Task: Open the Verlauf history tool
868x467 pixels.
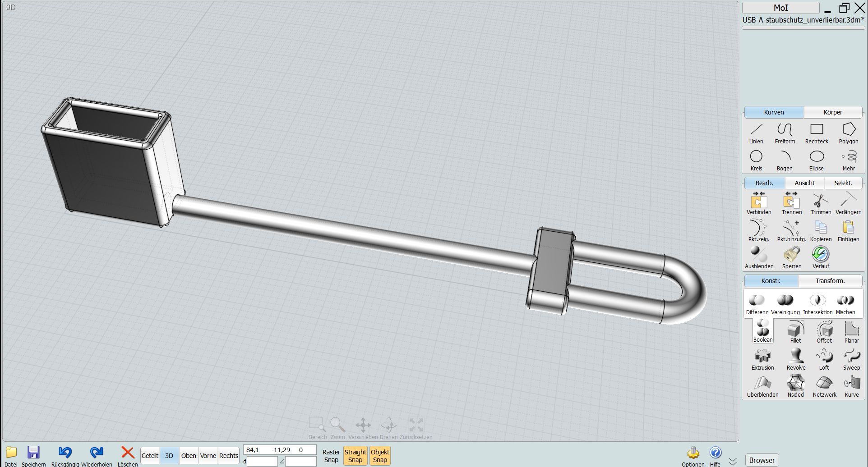Action: pyautogui.click(x=821, y=258)
